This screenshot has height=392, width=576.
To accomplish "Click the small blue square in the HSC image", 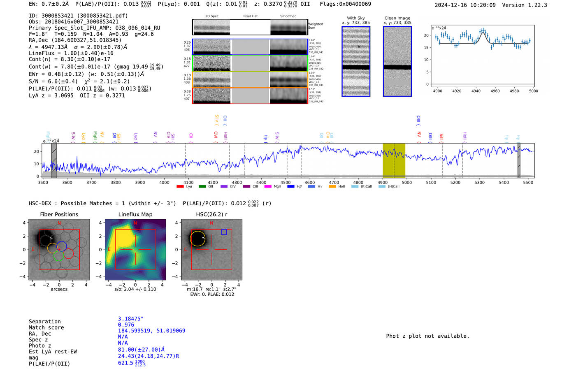I will click(x=224, y=232).
